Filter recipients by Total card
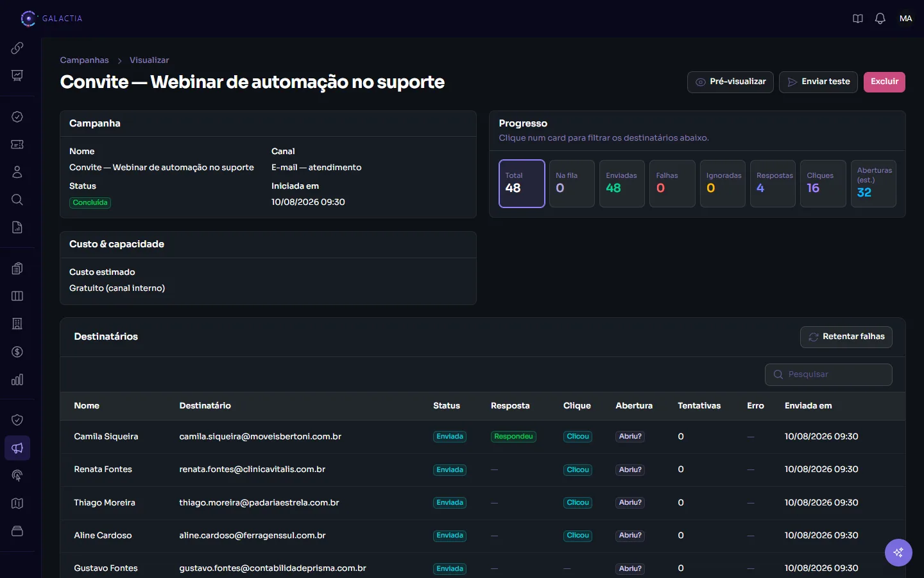Screen dimensions: 924x578 coord(522,184)
